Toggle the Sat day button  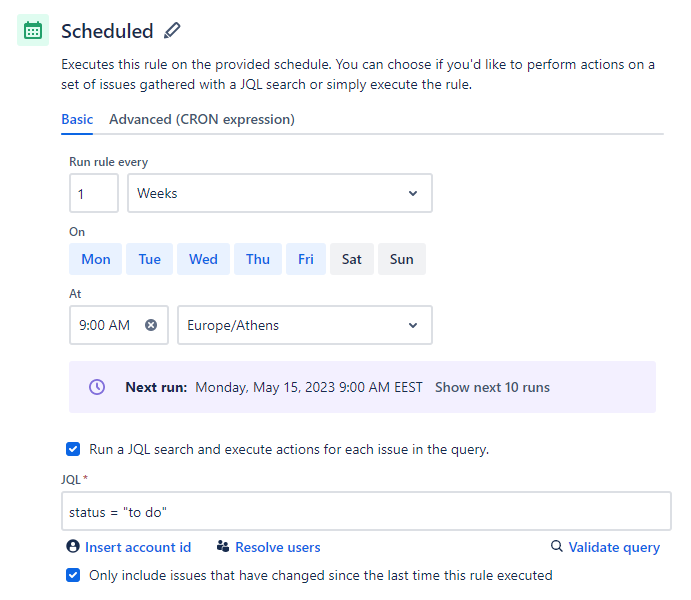[x=352, y=259]
